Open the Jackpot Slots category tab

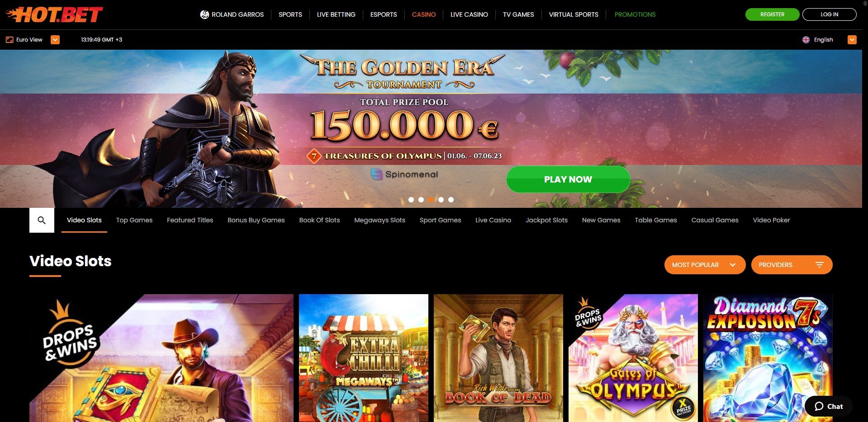point(546,220)
